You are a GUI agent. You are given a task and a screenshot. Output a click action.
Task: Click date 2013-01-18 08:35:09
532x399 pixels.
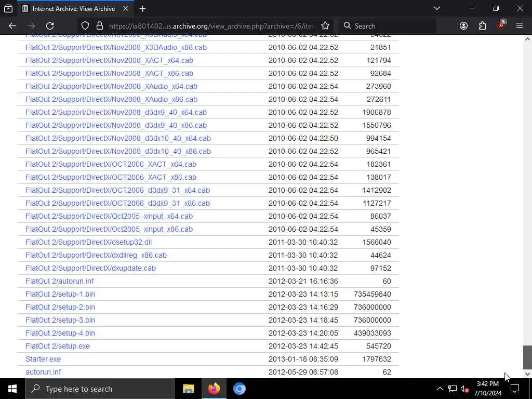tap(303, 359)
